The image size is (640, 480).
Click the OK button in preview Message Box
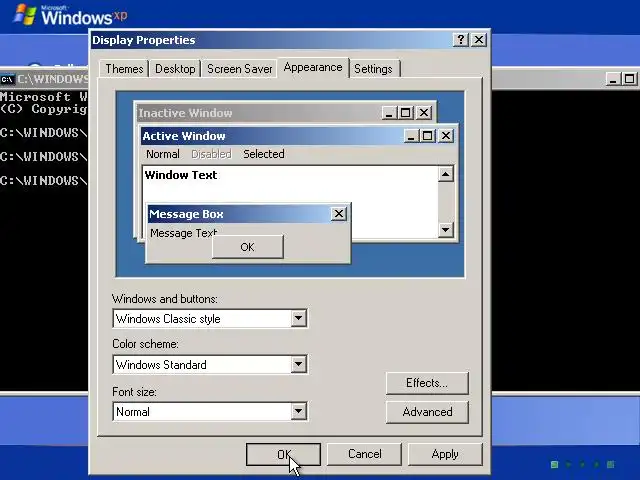pyautogui.click(x=248, y=247)
